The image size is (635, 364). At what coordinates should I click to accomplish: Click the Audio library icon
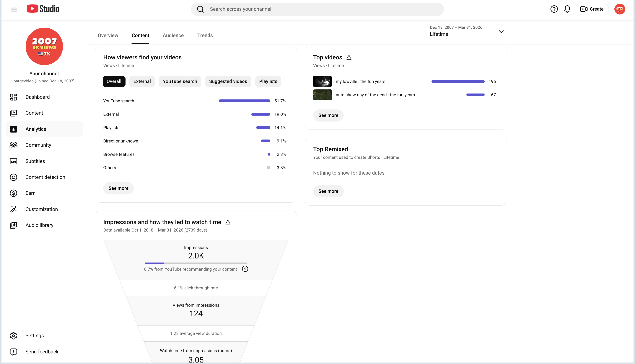tap(14, 225)
